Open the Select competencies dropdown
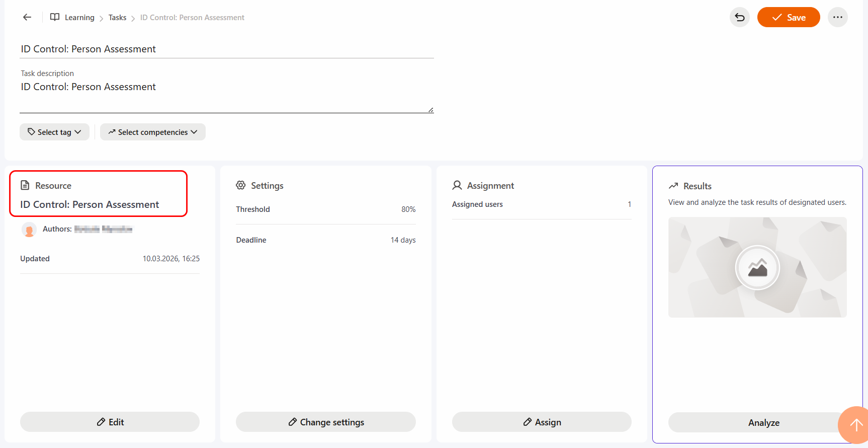 click(152, 132)
